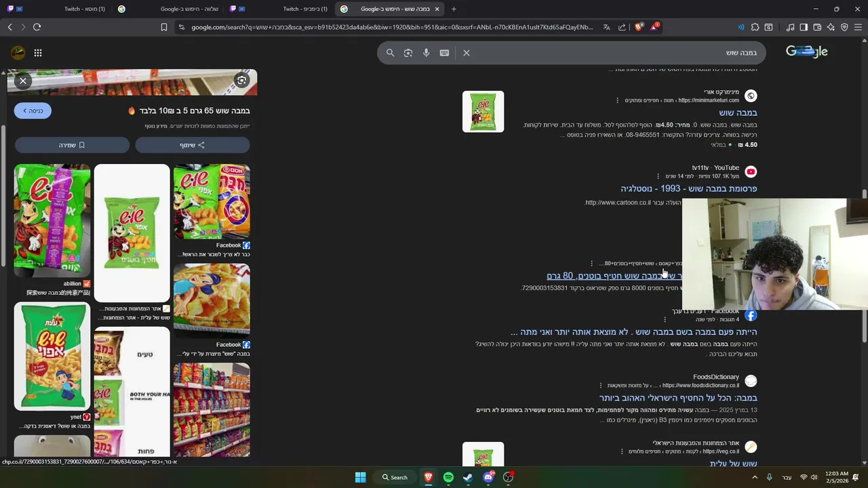Viewport: 868px width, 488px height.
Task: Open the browser extensions puzzle icon
Action: [755, 27]
